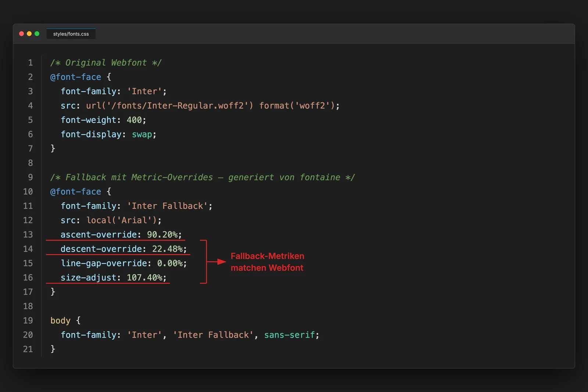Screen dimensions: 588x392
Task: Click the red close window dot
Action: [x=21, y=34]
